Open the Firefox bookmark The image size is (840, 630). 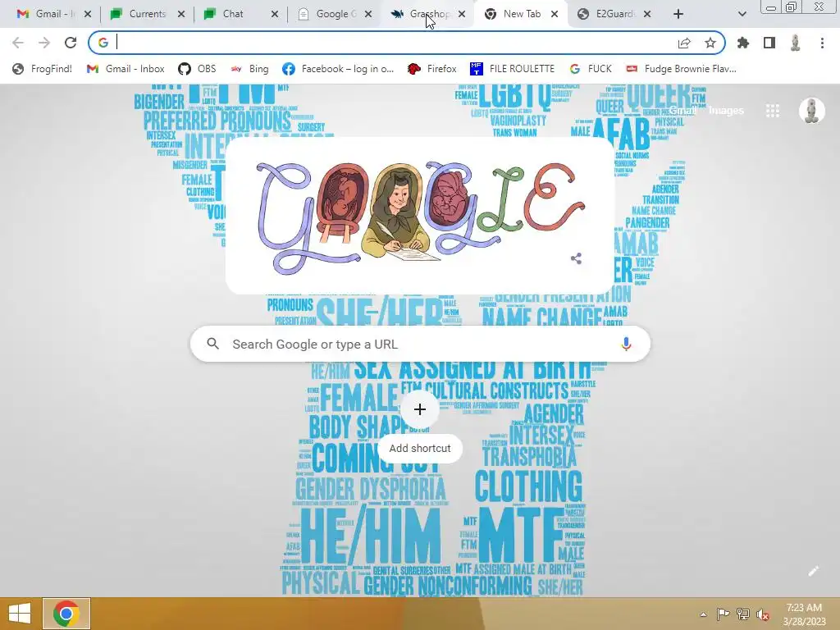click(431, 69)
